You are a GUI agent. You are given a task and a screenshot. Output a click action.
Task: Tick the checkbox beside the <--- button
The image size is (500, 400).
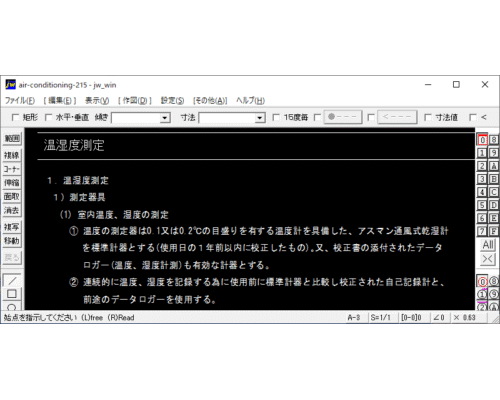point(371,117)
